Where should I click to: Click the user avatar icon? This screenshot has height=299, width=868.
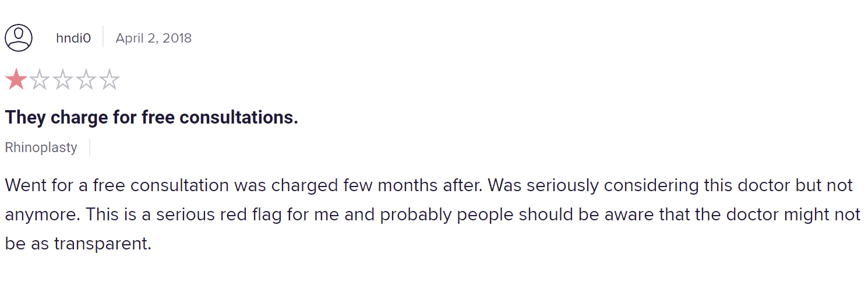[x=19, y=38]
